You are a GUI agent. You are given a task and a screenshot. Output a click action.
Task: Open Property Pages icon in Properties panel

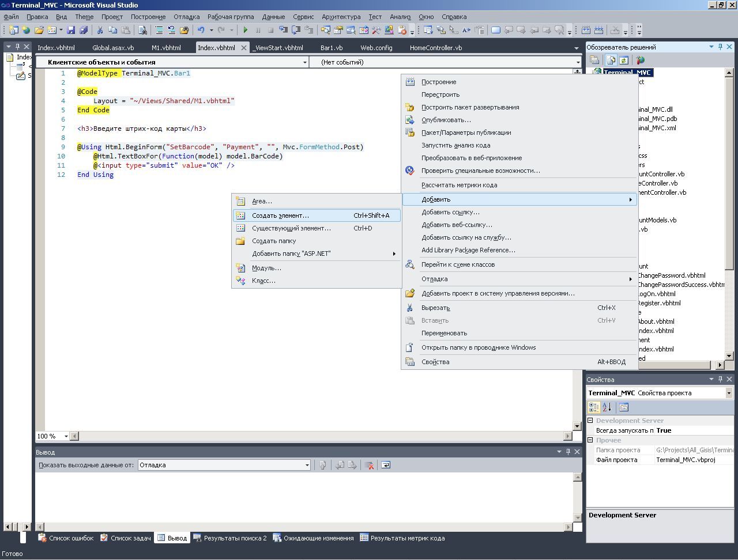pos(624,407)
